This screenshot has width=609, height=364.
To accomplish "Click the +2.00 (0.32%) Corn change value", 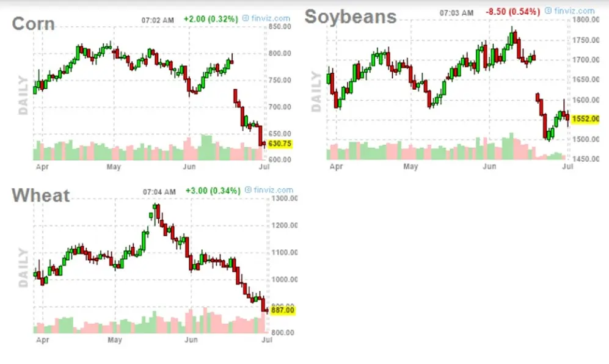I will [x=211, y=19].
